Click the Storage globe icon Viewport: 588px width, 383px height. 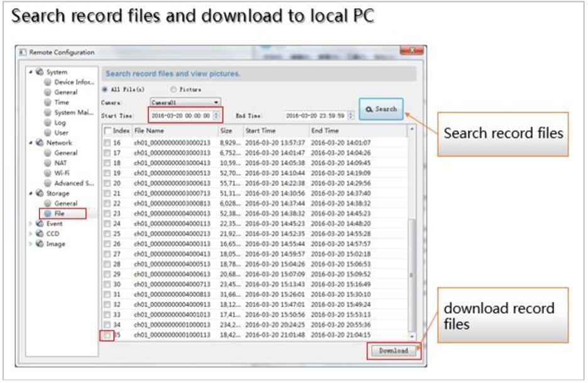pos(40,193)
